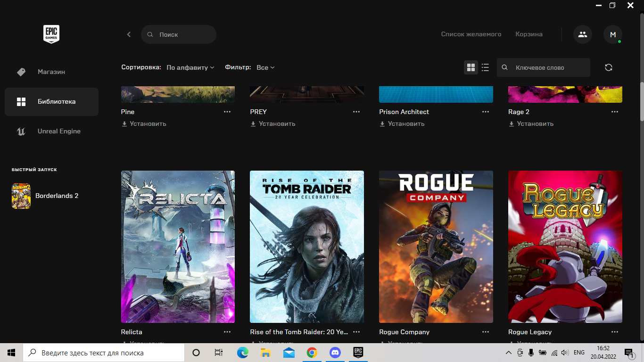
Task: Click the Rogue Company title text
Action: [405, 332]
